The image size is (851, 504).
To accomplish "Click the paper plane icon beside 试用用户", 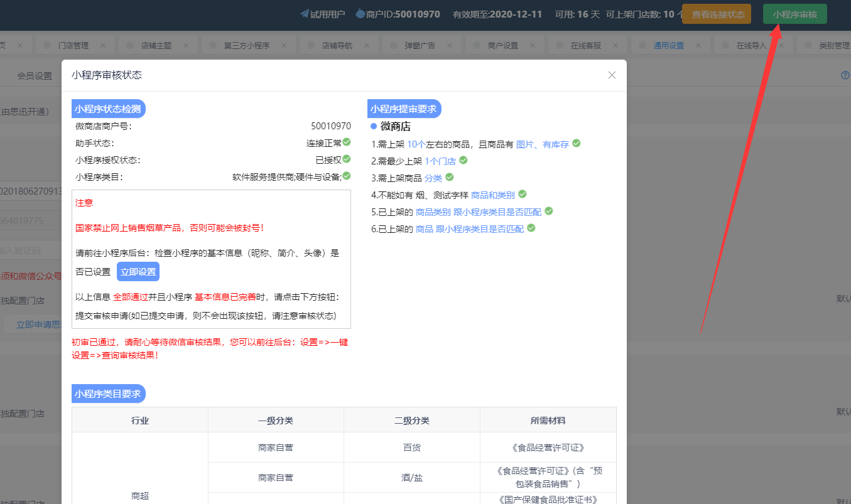I will click(305, 14).
